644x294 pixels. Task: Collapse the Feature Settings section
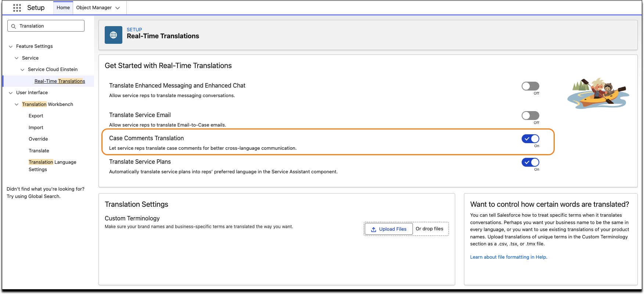tap(11, 46)
